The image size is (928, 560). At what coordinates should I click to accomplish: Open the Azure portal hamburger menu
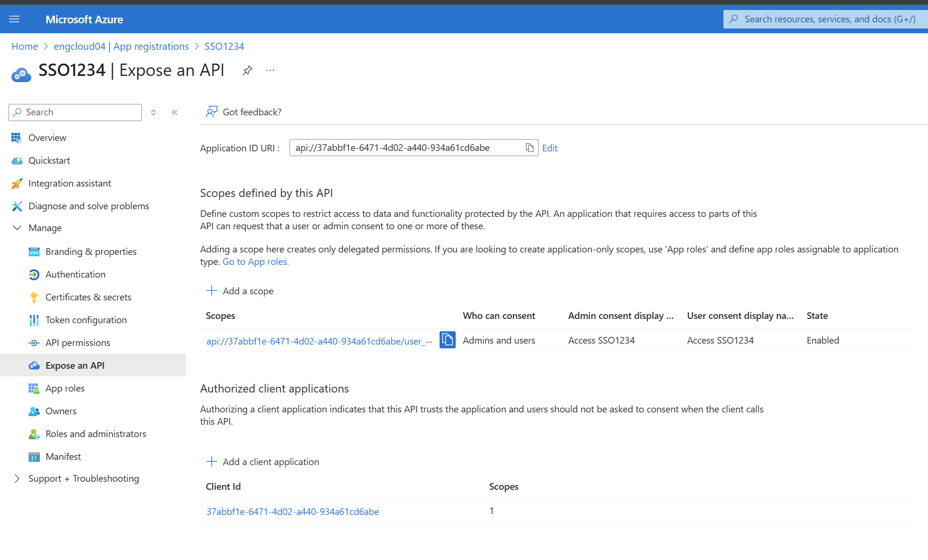pyautogui.click(x=14, y=19)
